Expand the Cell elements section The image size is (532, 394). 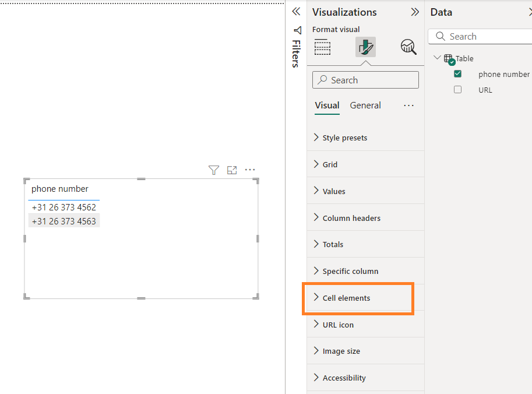[365, 298]
